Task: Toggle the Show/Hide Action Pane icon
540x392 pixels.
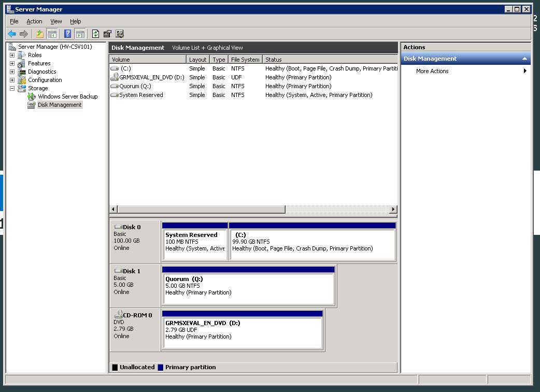Action: pos(80,34)
